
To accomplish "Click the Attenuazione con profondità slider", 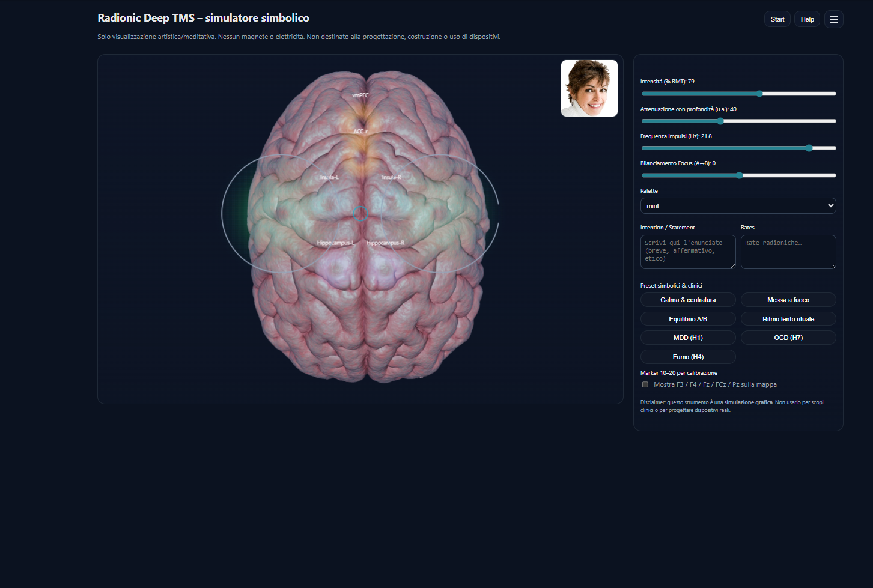I will 738,121.
